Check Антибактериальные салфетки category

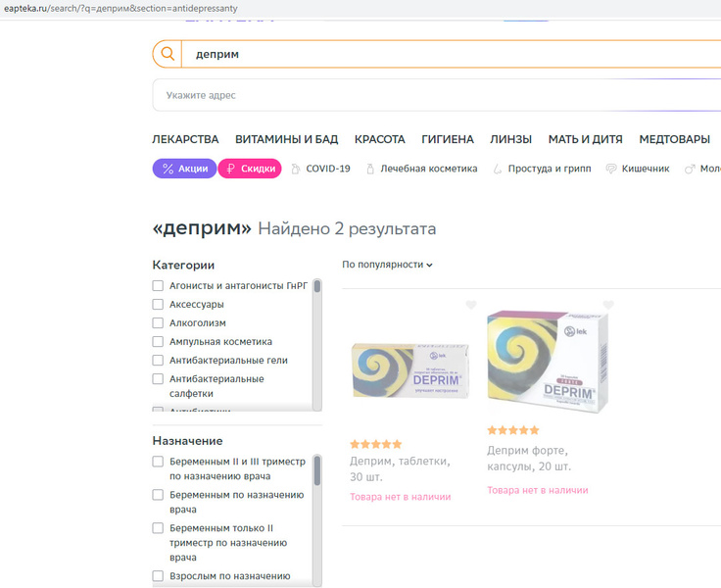[x=158, y=378]
